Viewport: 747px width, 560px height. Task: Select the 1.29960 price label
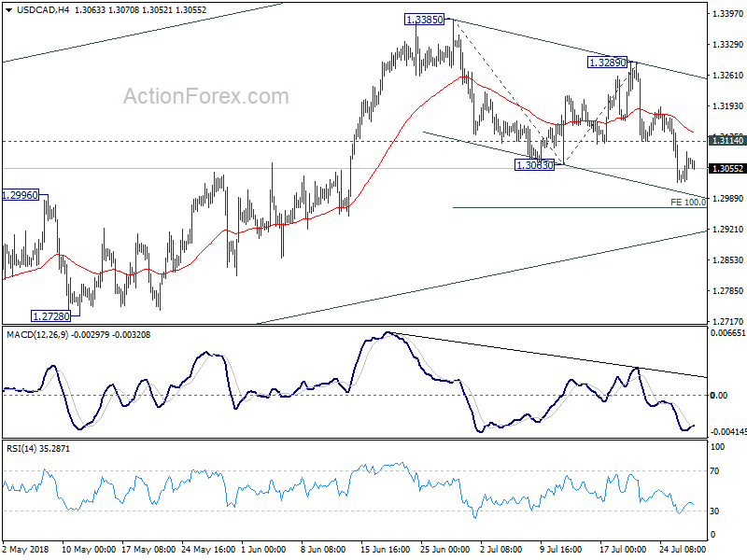[x=20, y=195]
